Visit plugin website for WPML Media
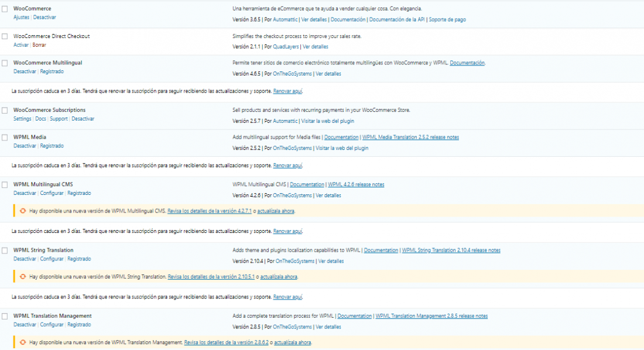 (x=342, y=148)
